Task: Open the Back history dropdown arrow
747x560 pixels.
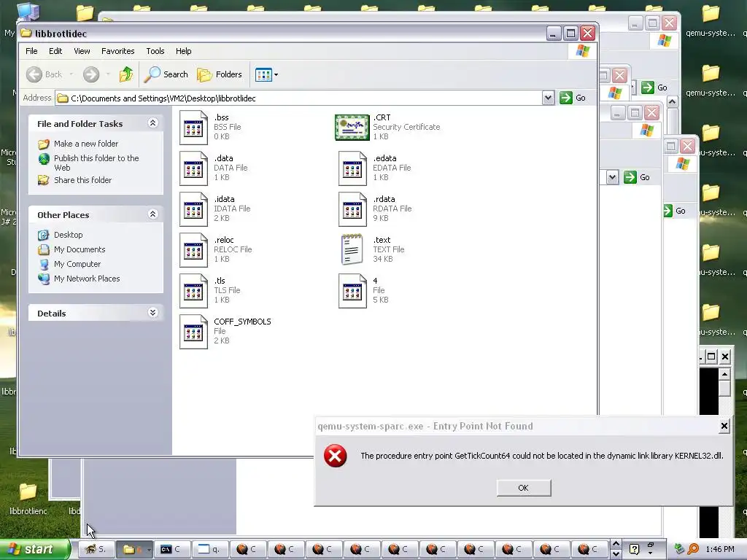Action: tap(71, 74)
